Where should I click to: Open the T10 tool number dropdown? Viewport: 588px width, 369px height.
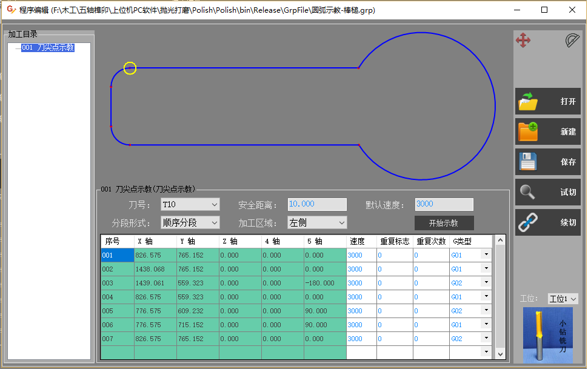[x=213, y=205]
